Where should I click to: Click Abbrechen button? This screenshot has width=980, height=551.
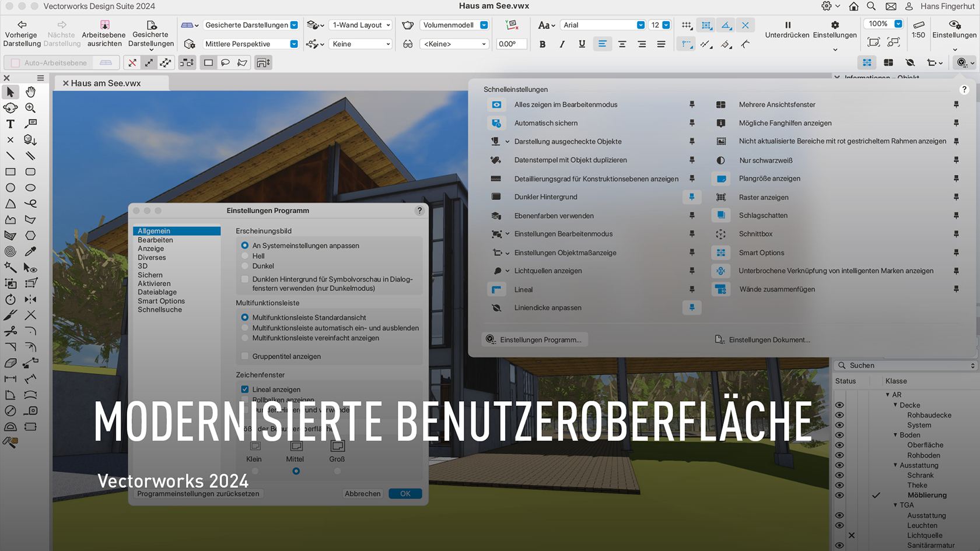[362, 494]
